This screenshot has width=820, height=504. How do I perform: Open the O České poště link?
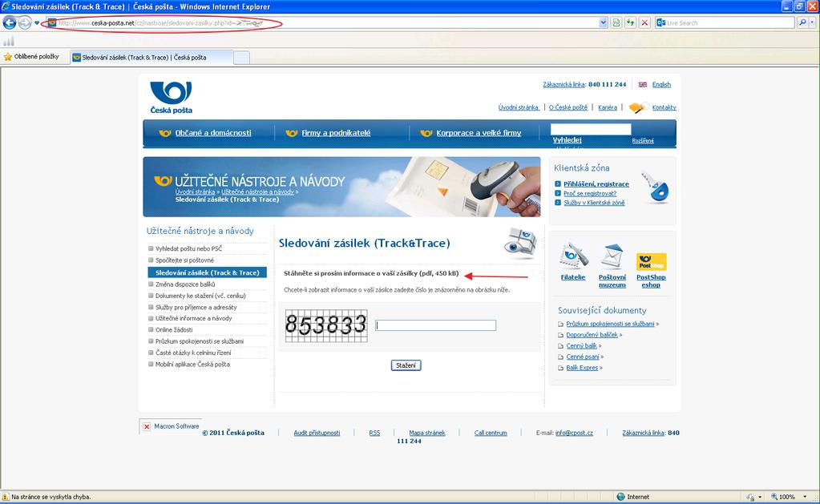[568, 107]
